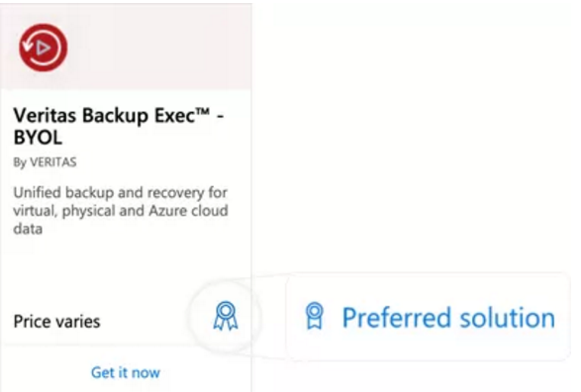Viewport: 581px width, 392px height.
Task: Click the play triangle inside the Veritas logo
Action: tap(44, 48)
